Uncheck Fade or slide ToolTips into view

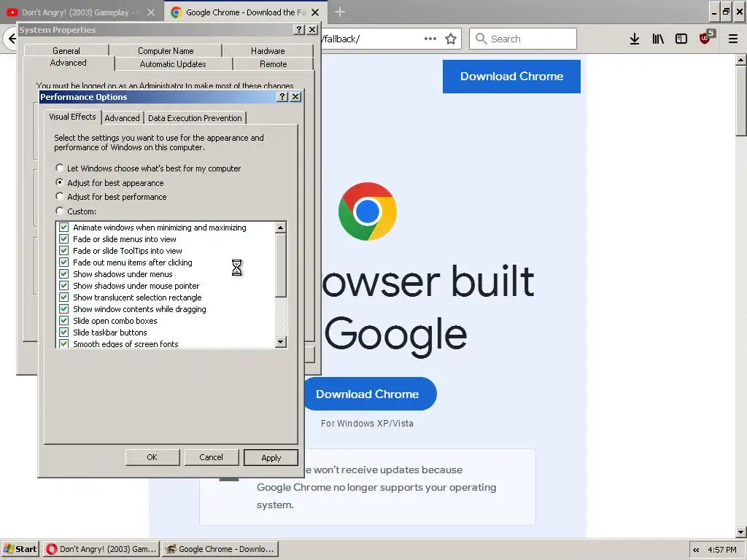pos(64,251)
